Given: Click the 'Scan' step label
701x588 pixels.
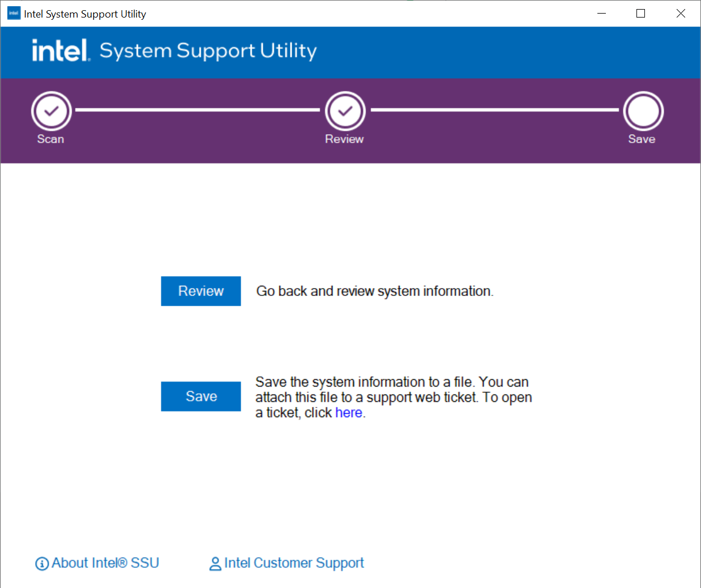Looking at the screenshot, I should click(50, 139).
